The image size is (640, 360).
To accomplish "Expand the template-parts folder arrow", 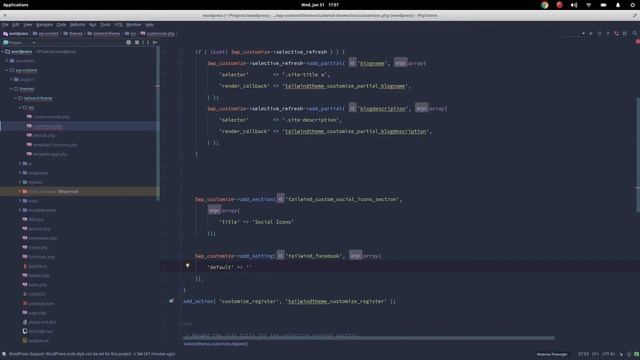I will pyautogui.click(x=20, y=210).
